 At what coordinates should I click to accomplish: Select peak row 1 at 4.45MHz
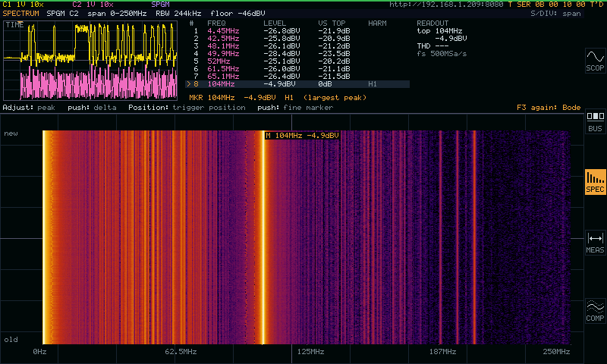(x=297, y=31)
